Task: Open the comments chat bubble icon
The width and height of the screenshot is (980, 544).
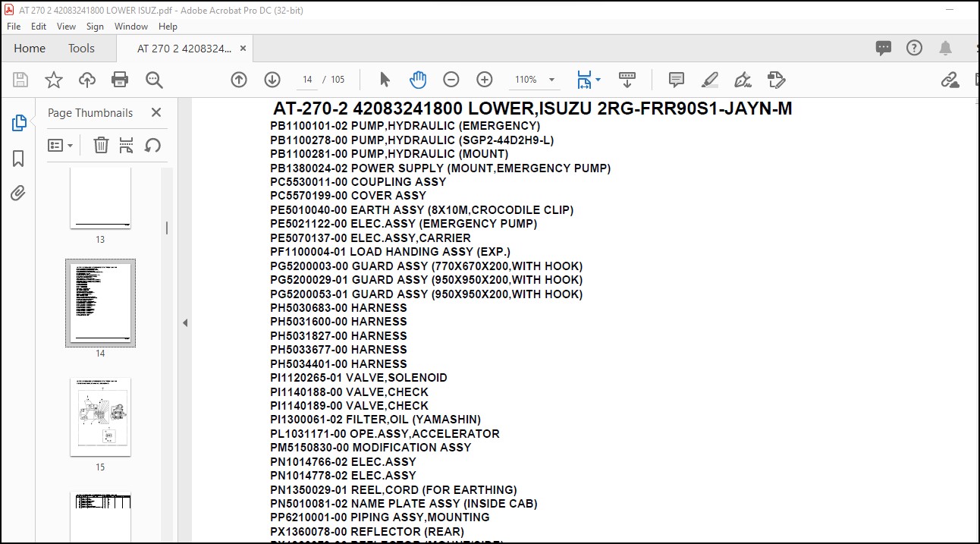Action: [x=884, y=48]
